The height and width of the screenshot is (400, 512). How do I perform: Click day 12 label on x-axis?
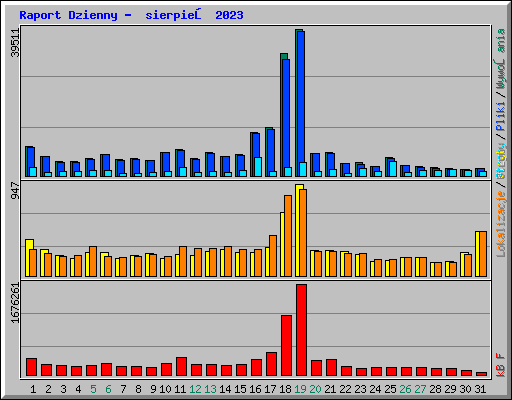click(195, 389)
